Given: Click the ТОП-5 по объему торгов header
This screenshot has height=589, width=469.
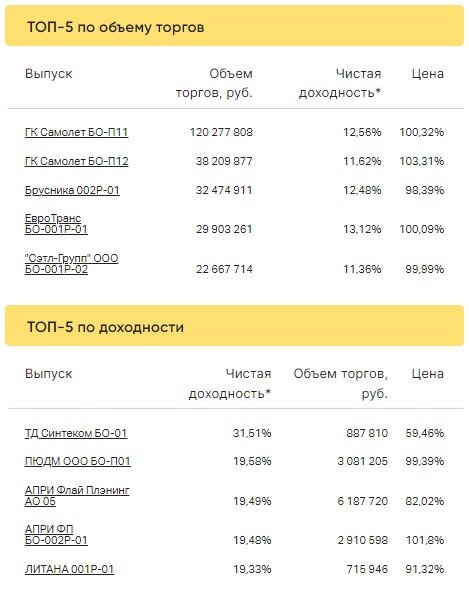Looking at the screenshot, I should 234,26.
